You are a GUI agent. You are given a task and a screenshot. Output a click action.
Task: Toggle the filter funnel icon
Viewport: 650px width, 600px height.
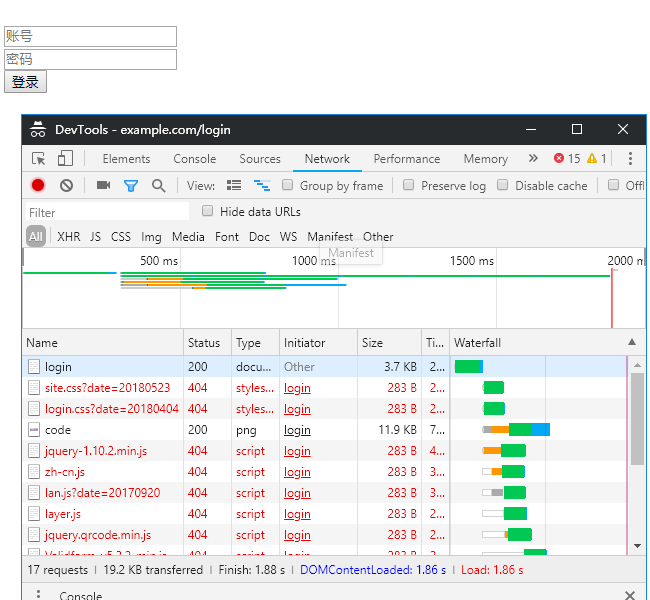point(131,186)
